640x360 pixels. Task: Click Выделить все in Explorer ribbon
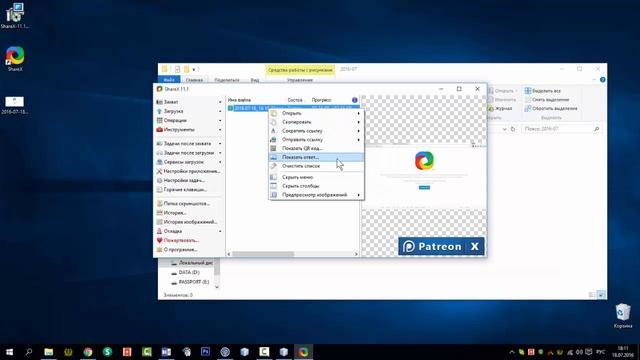[x=542, y=91]
